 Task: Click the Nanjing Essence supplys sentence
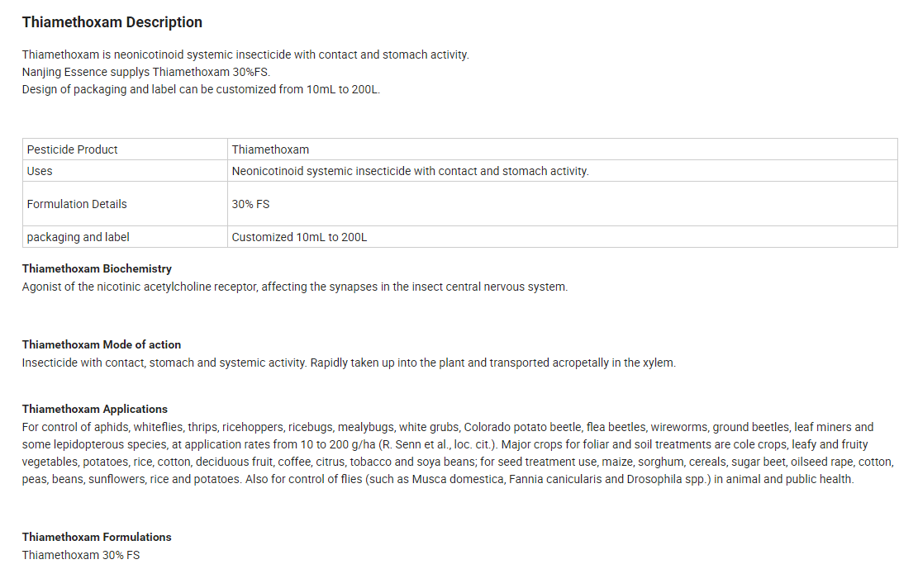(146, 72)
